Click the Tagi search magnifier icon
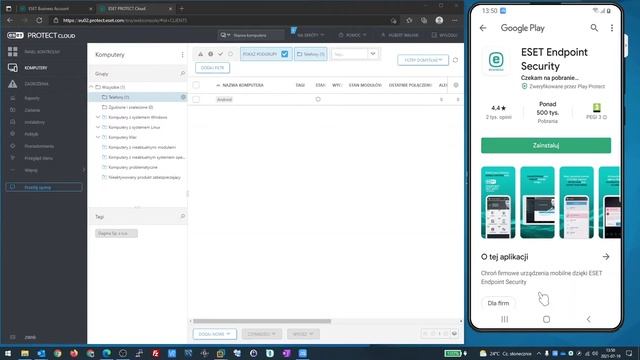The width and height of the screenshot is (640, 360). (182, 216)
